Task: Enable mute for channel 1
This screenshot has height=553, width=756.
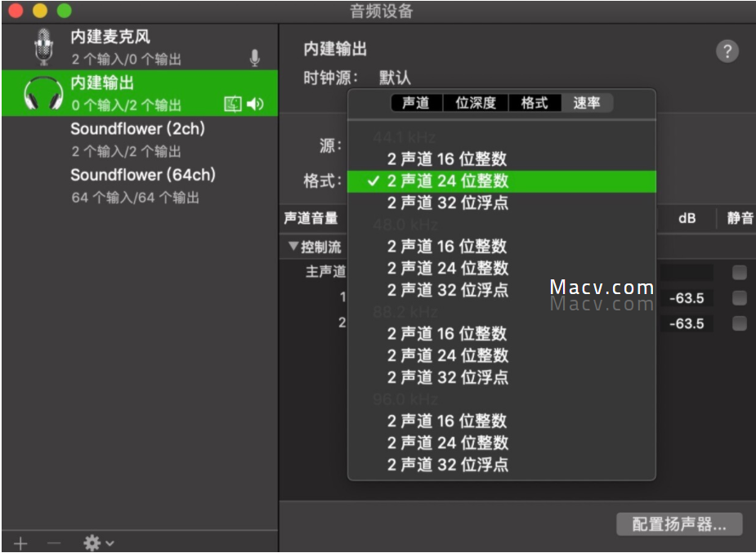Action: click(738, 298)
